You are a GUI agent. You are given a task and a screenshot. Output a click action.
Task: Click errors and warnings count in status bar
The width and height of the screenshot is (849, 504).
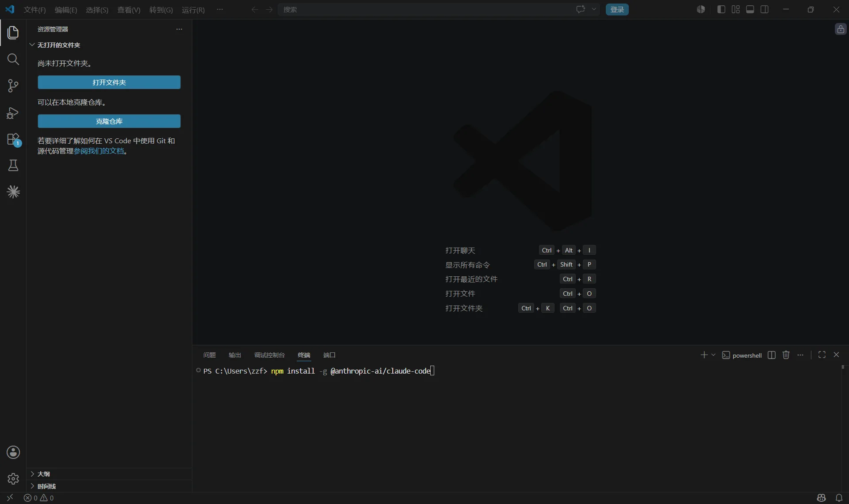pos(39,498)
